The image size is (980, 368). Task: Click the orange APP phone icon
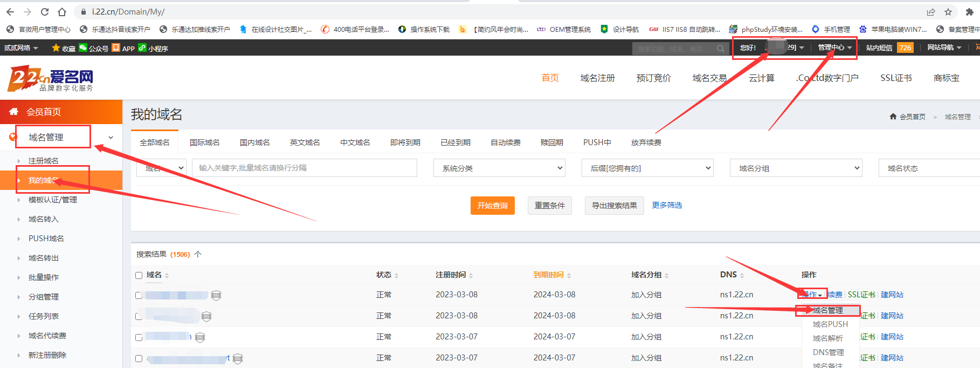pos(116,47)
